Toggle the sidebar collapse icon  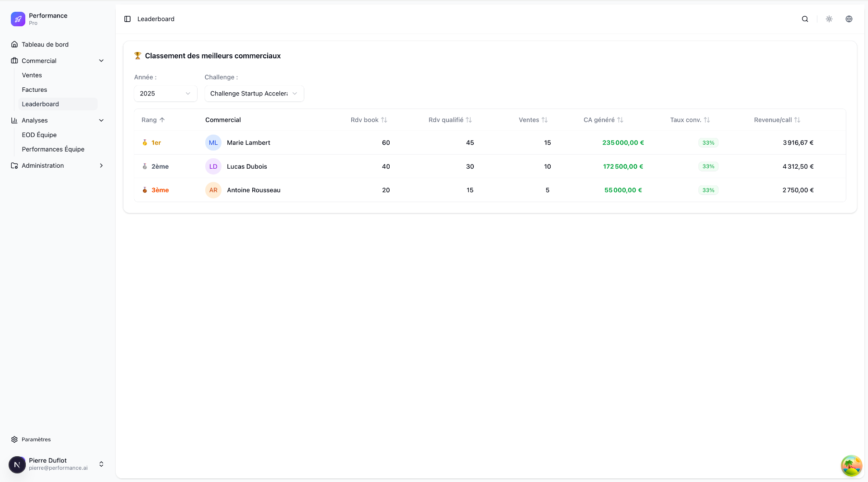(127, 19)
